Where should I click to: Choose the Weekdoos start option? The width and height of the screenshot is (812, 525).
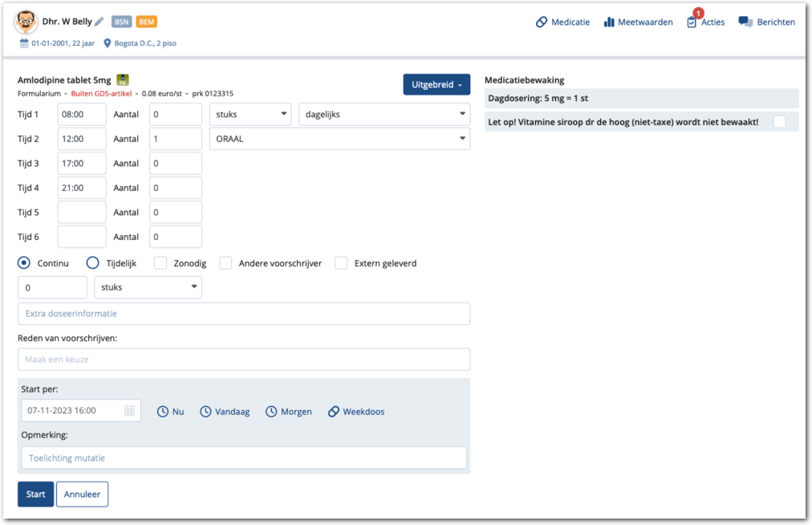coord(355,412)
